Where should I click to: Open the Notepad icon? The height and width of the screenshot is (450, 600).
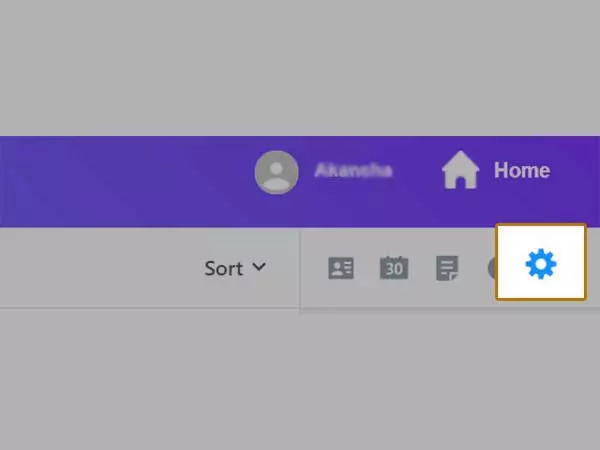(447, 268)
